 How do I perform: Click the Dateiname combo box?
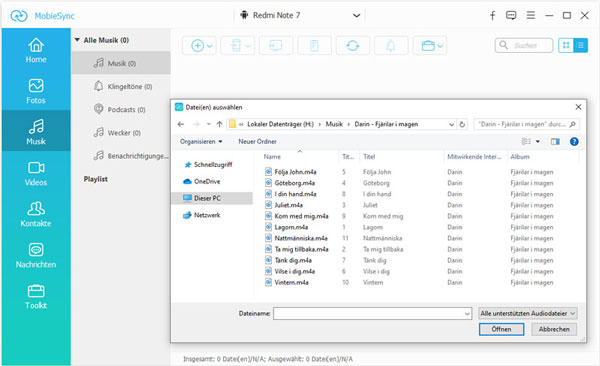click(372, 314)
